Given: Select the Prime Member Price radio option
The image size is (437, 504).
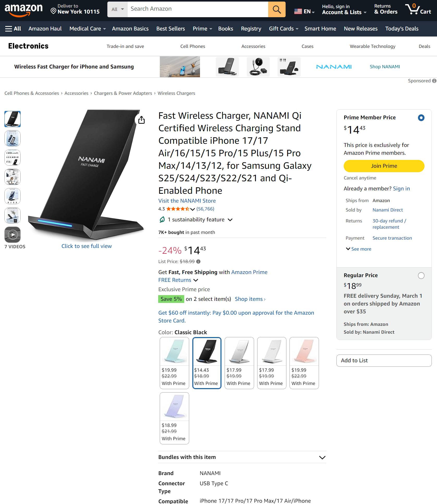Looking at the screenshot, I should coord(421,118).
